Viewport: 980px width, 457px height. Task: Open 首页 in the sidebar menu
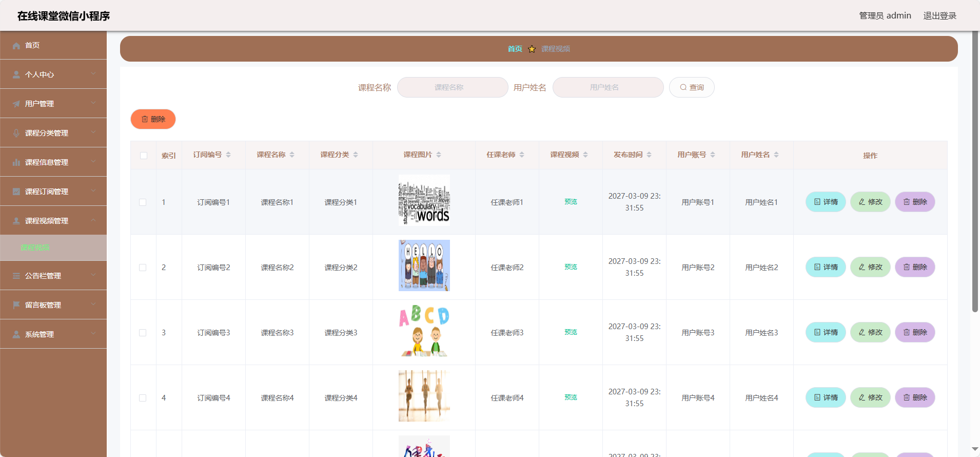click(x=53, y=45)
